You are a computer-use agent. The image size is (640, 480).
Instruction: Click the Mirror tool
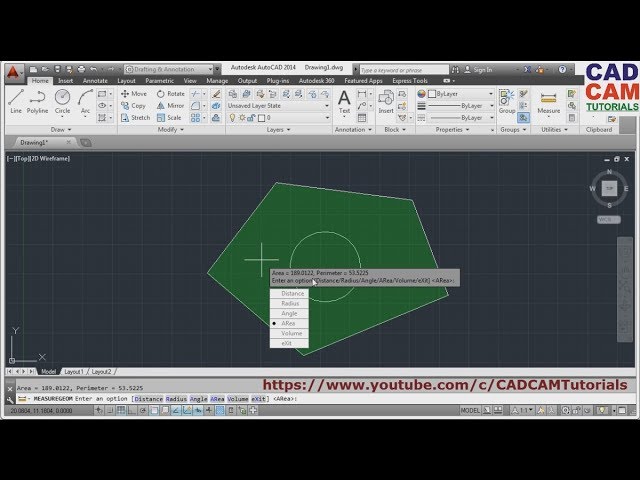click(x=171, y=106)
